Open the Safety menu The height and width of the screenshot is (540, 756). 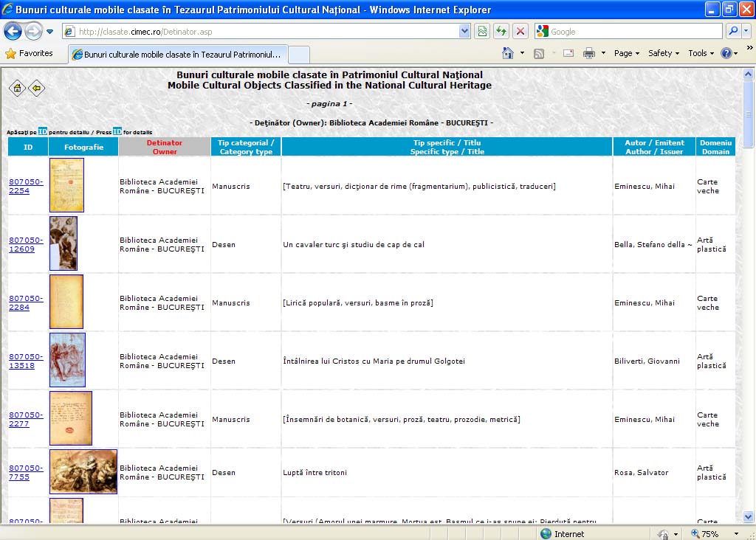[664, 53]
